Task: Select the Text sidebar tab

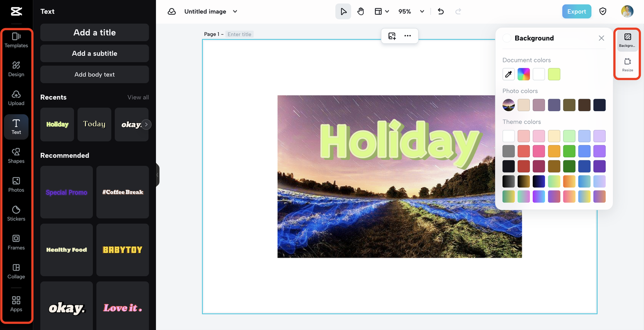Action: coord(16,127)
